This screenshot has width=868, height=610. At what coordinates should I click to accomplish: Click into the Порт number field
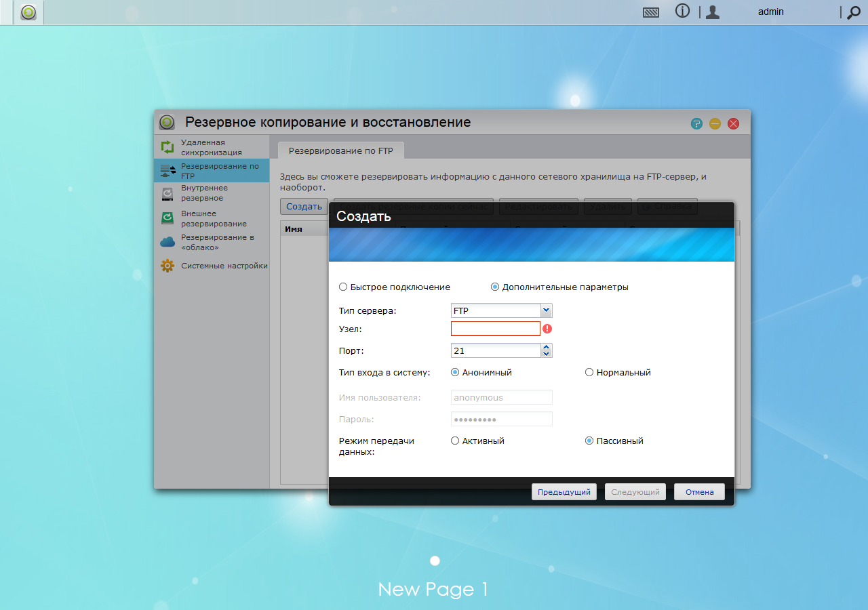(x=496, y=350)
